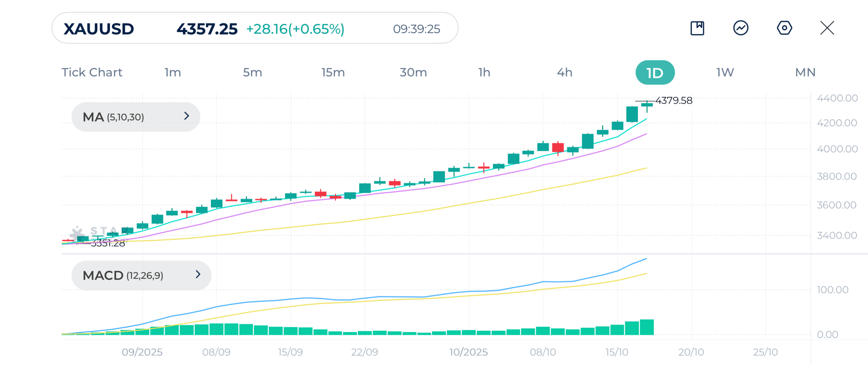Click the active 1D timeframe button
The height and width of the screenshot is (385, 868).
tap(655, 73)
